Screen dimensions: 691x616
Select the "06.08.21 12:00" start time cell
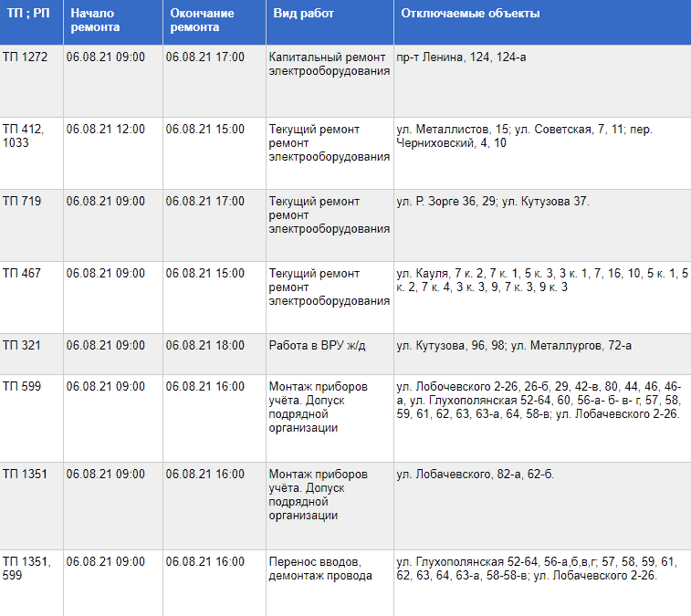[x=106, y=129]
